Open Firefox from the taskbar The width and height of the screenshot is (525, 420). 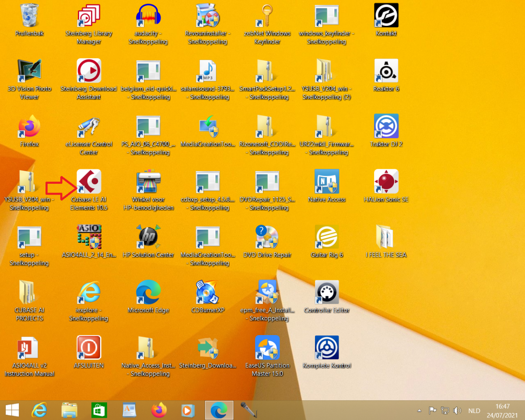[x=159, y=410]
